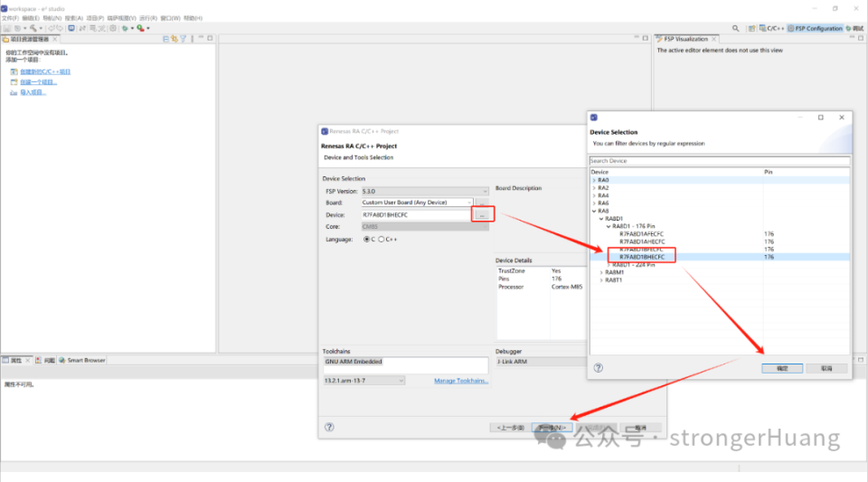Click the 上一步(B) back button
Viewport: 868px width, 482px height.
(510, 428)
